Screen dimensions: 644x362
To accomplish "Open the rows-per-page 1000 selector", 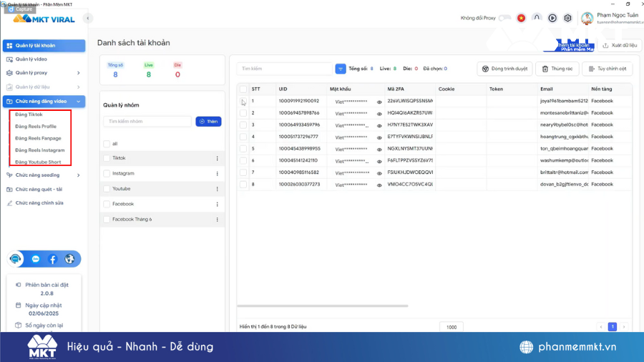I will pos(452,327).
